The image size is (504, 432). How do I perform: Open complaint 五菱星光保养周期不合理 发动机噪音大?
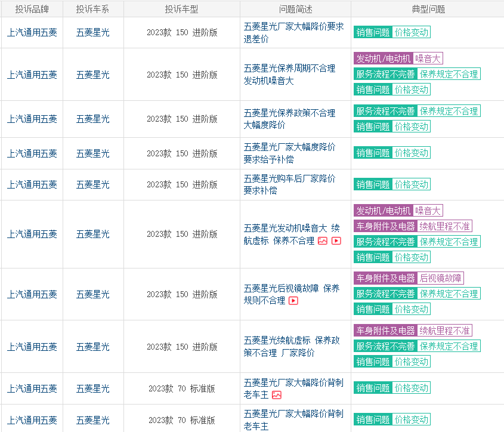(x=290, y=75)
